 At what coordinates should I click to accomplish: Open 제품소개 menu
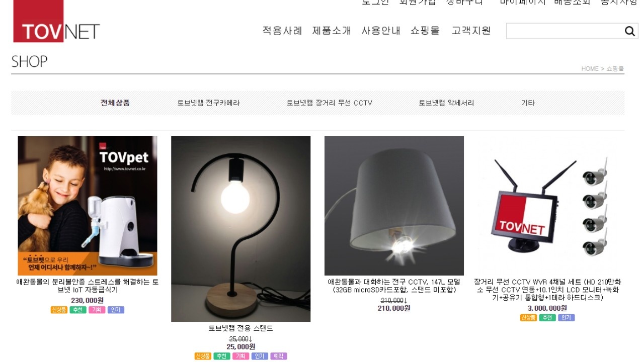[332, 31]
